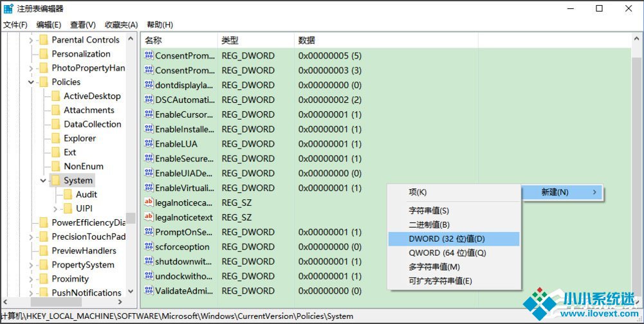Image resolution: width=644 pixels, height=324 pixels.
Task: Open the 收藏夹(A) menu
Action: [x=121, y=24]
